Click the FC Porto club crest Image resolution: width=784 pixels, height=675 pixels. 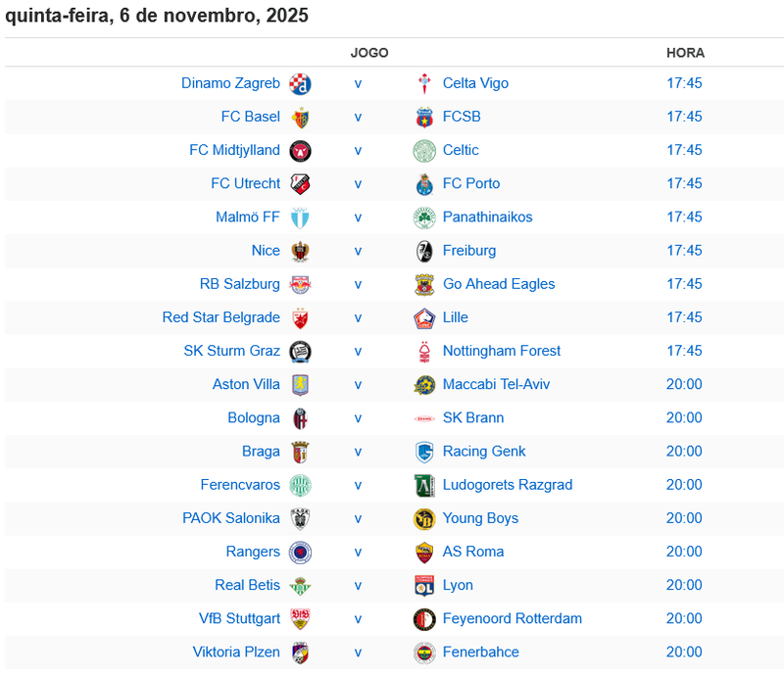click(x=424, y=183)
